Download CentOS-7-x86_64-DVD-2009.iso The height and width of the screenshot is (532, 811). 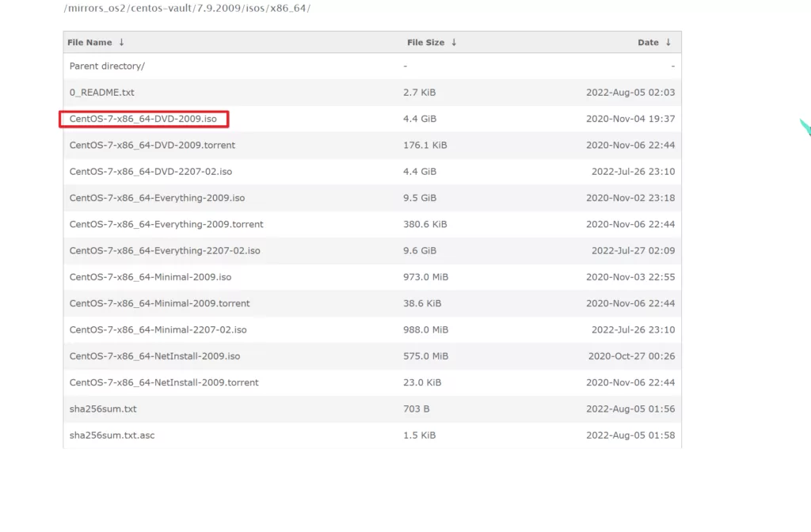coord(143,119)
